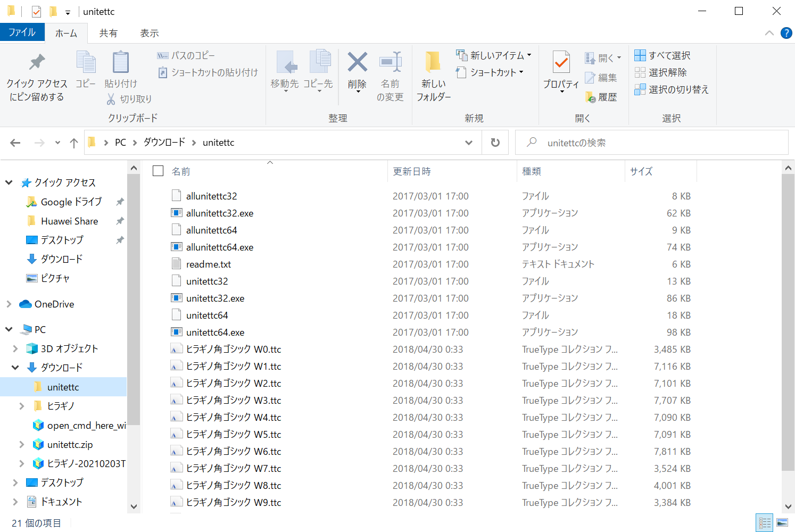
Task: Collapse the ribbon with the chevron
Action: 769,33
